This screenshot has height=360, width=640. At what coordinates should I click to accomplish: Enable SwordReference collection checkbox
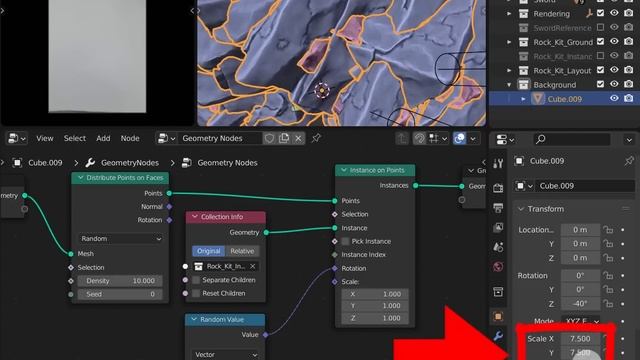600,27
